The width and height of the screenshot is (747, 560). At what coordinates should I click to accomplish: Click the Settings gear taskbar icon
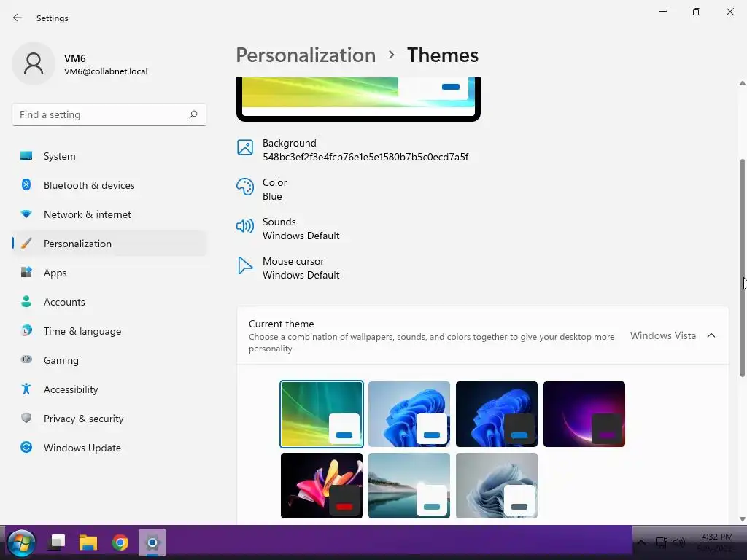[152, 542]
